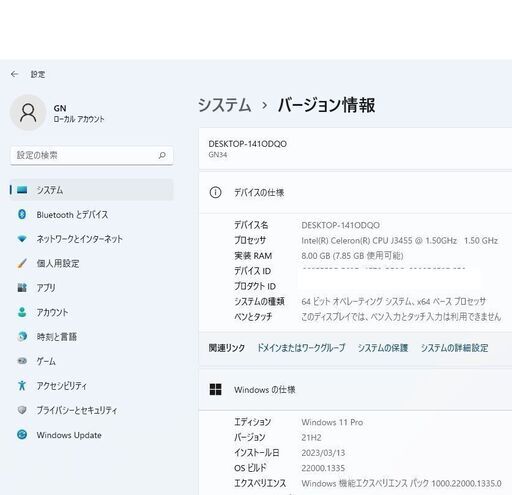
Task: Click the アクセシビリティ figure icon
Action: 22,386
